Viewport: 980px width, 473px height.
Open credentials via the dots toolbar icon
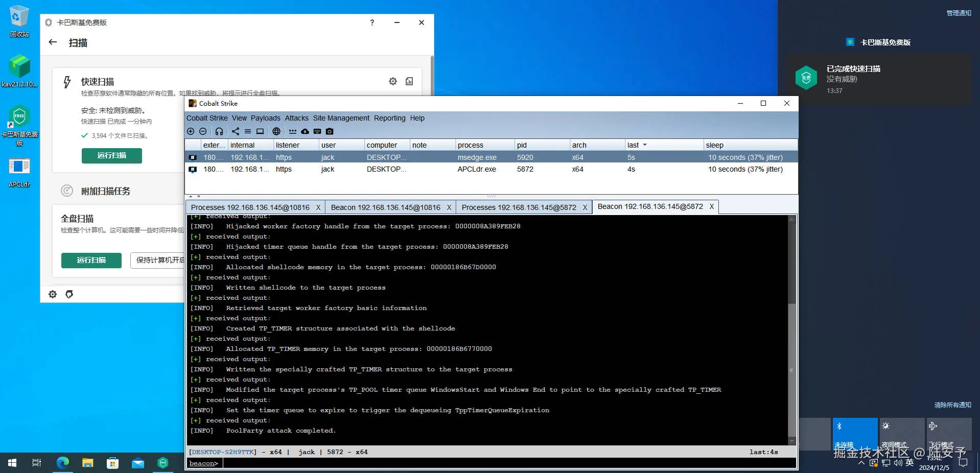click(293, 131)
